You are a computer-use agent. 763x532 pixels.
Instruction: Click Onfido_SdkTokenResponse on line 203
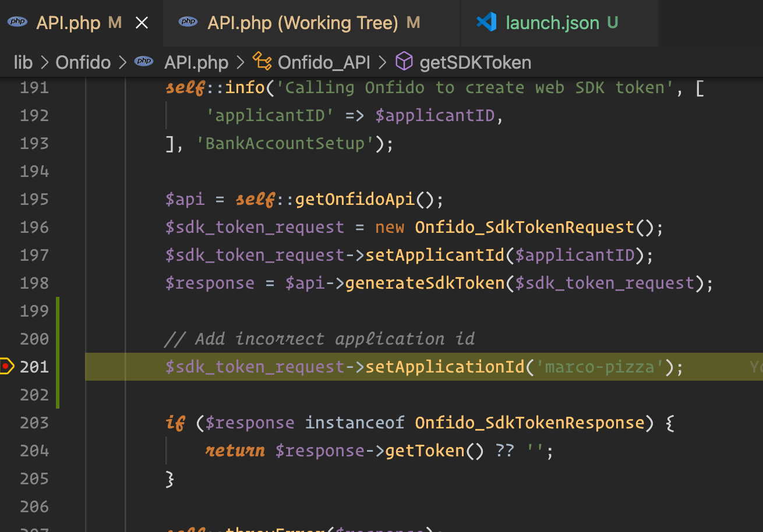point(529,423)
